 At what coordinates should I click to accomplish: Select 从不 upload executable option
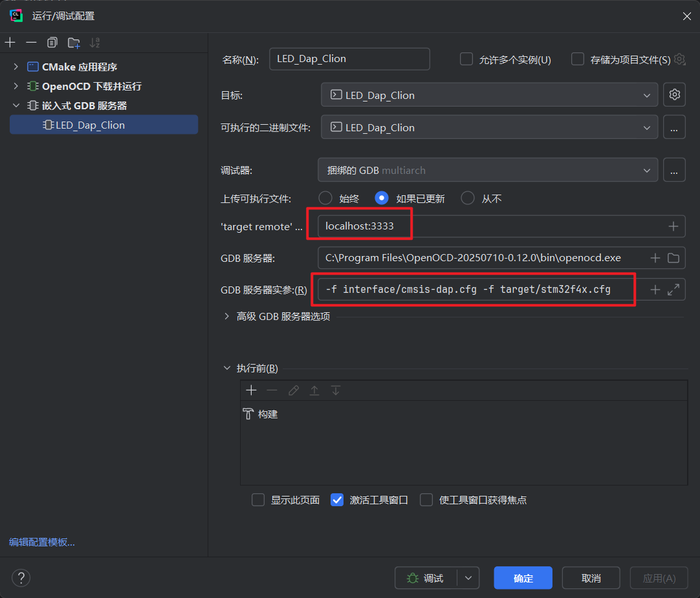[467, 198]
